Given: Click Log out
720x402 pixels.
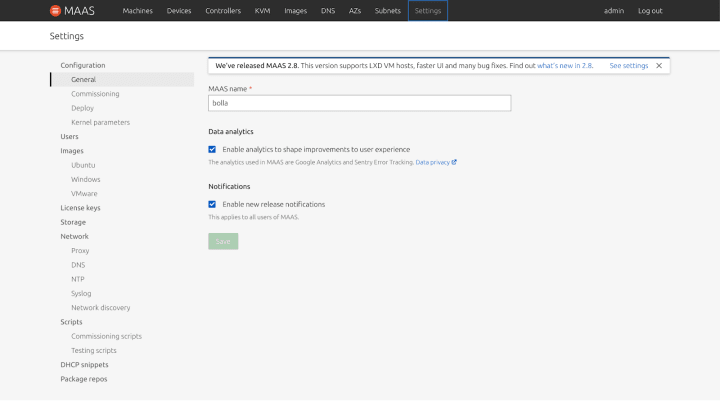Looking at the screenshot, I should pos(650,11).
